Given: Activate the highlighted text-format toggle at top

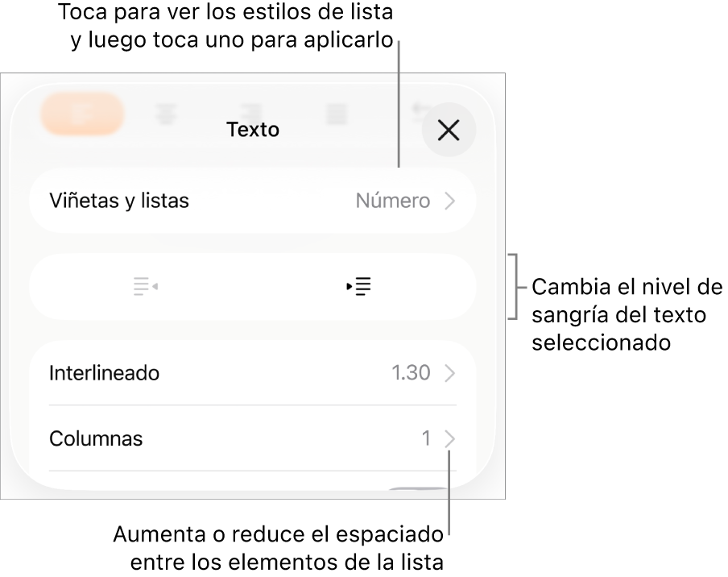Looking at the screenshot, I should pyautogui.click(x=81, y=114).
